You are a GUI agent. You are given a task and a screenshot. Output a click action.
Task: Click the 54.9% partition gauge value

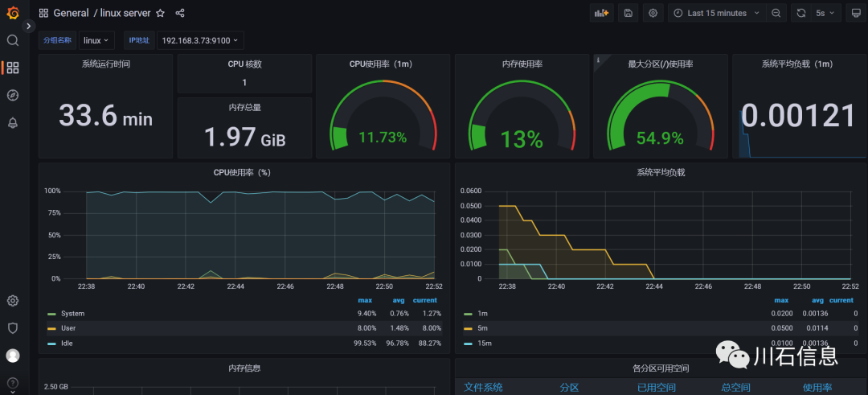660,138
